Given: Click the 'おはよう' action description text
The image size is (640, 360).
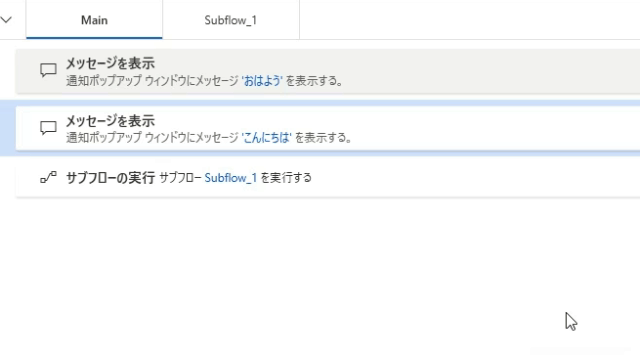Looking at the screenshot, I should pyautogui.click(x=204, y=81).
